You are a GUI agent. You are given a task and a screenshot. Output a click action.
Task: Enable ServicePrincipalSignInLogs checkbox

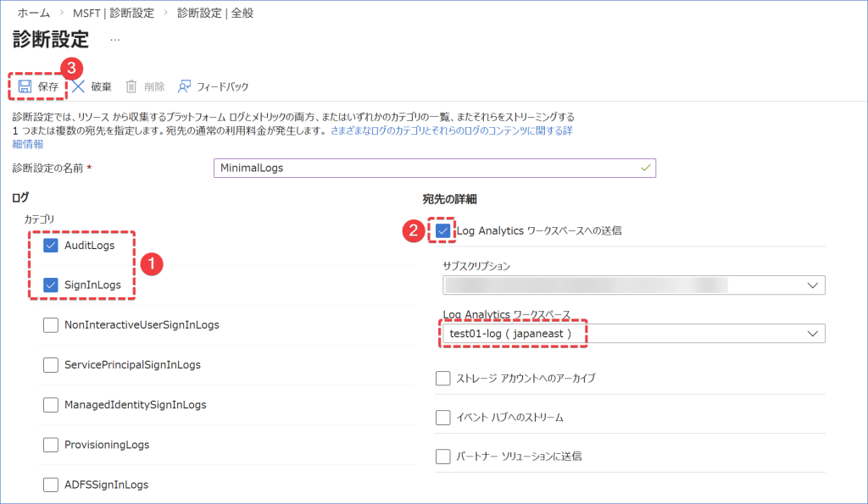point(50,365)
